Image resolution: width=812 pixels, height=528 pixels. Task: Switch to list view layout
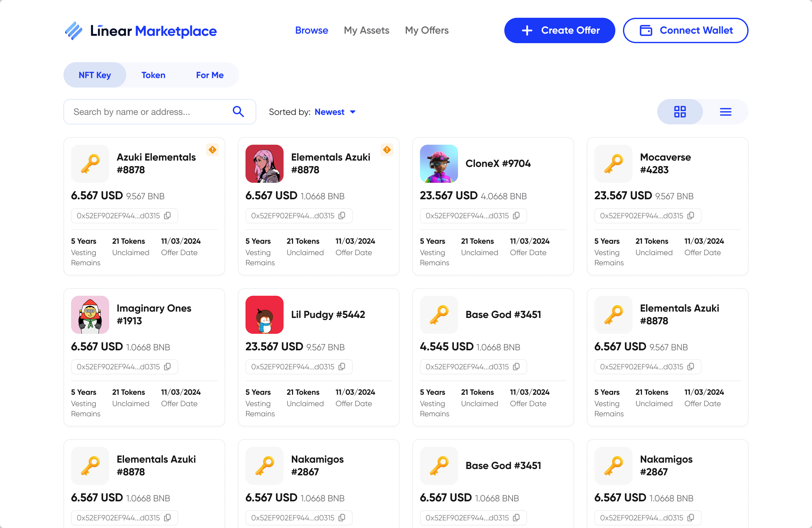(725, 112)
